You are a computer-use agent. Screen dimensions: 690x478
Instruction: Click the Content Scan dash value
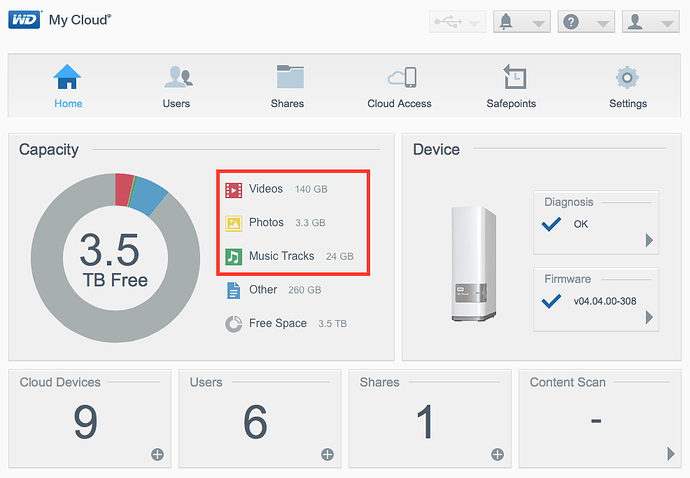point(596,421)
